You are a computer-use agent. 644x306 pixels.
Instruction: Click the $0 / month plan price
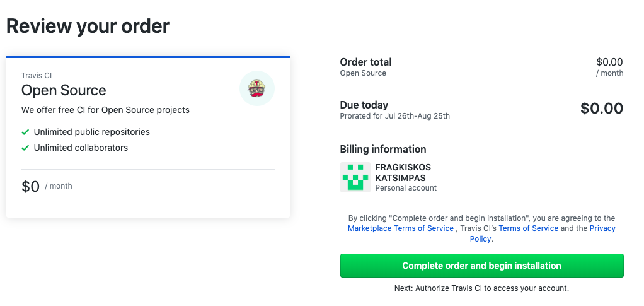(47, 186)
